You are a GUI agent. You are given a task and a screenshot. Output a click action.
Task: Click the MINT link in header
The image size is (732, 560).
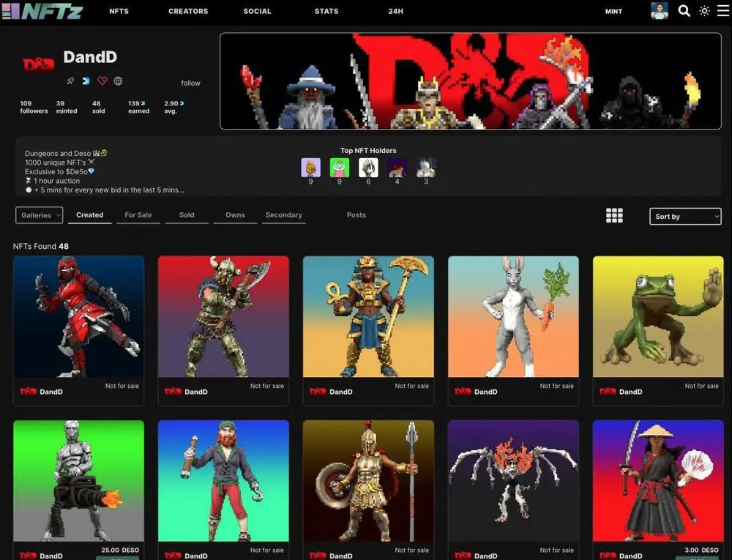(613, 12)
